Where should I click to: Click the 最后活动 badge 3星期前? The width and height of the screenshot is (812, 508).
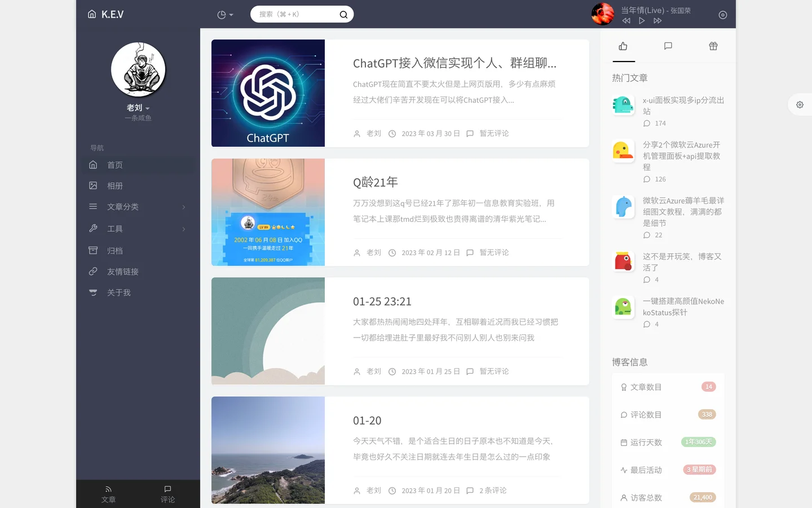(x=700, y=470)
